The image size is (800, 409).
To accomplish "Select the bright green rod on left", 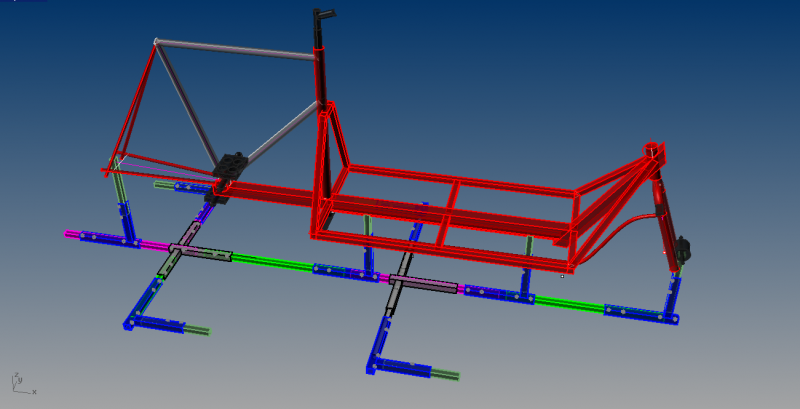I will click(x=272, y=262).
